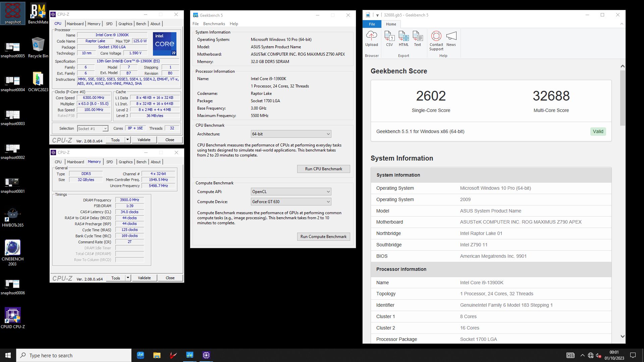Click Intel Core i9 logo image
644x362 pixels.
(165, 44)
